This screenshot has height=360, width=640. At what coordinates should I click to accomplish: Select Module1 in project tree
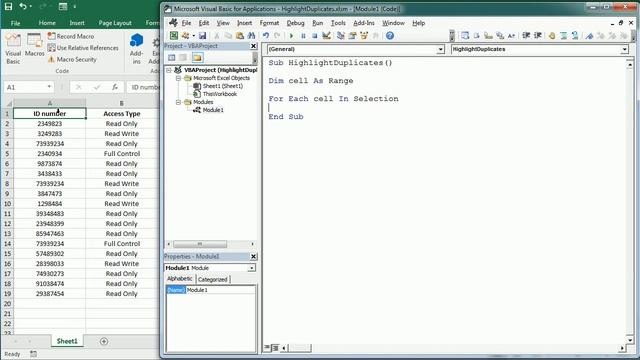pos(213,110)
